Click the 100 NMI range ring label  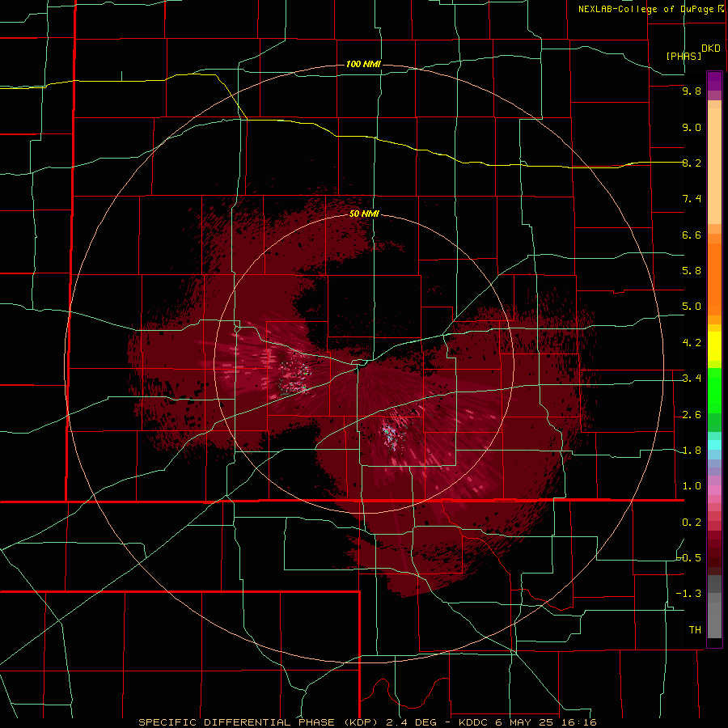click(x=363, y=64)
